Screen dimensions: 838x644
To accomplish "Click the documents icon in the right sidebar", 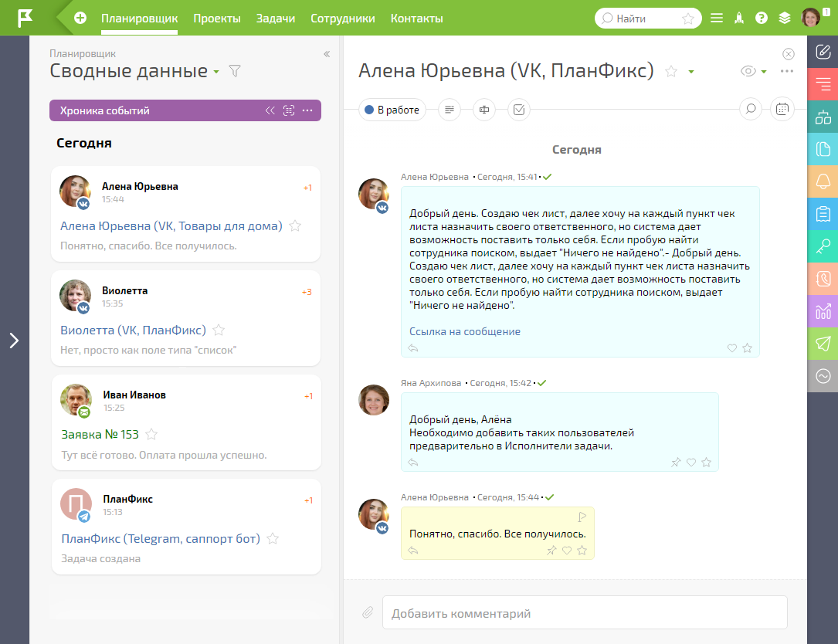I will [823, 149].
